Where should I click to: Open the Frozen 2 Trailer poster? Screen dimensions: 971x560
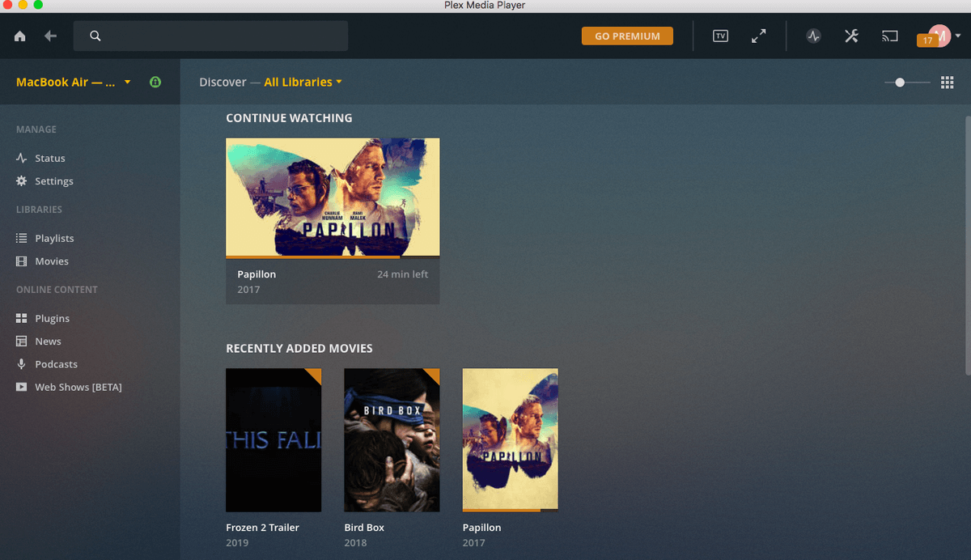click(273, 440)
